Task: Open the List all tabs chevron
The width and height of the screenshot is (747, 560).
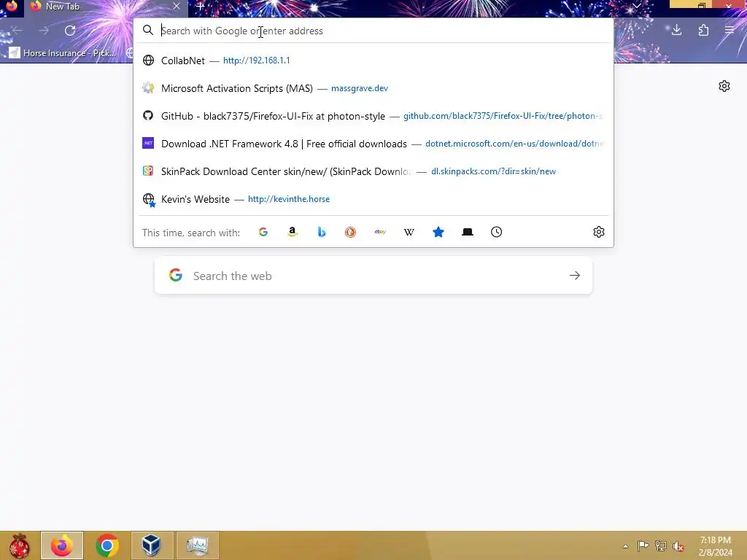Action: pyautogui.click(x=636, y=6)
